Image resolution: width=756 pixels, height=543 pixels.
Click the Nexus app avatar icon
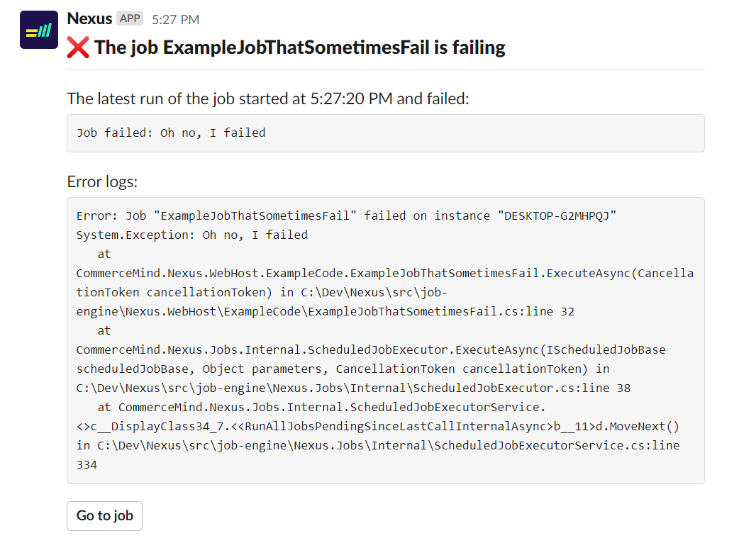(x=38, y=30)
